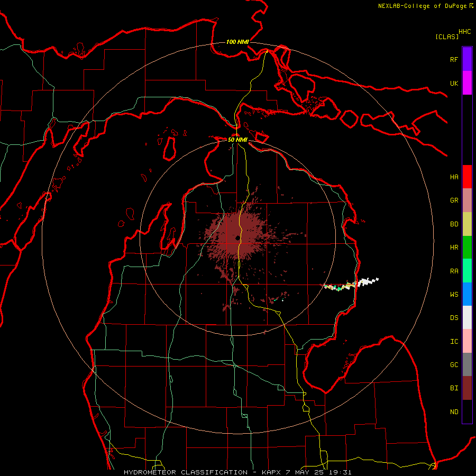Click the [CLAS] legend unit label

click(447, 36)
